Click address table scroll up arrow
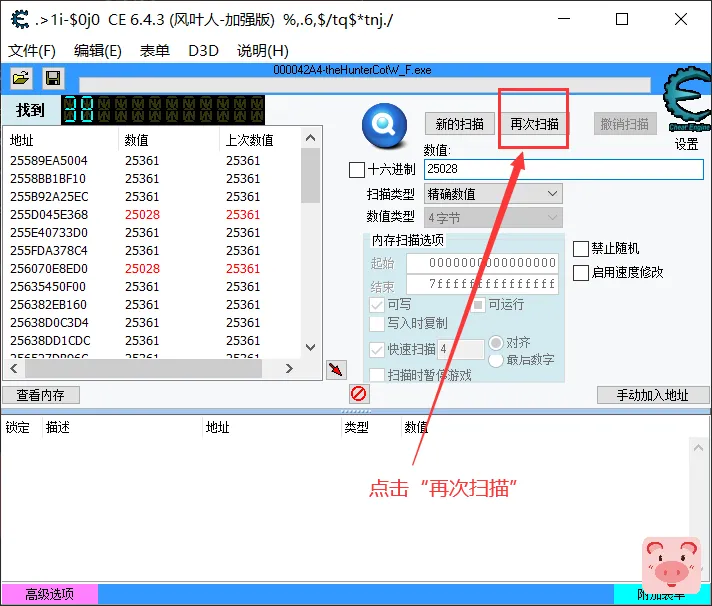Viewport: 712px width, 606px height. (698, 448)
